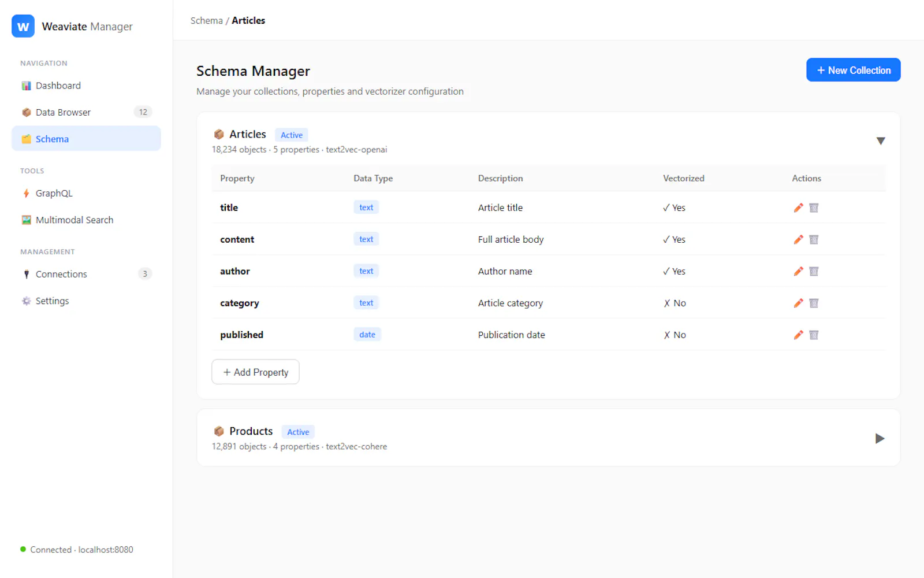The height and width of the screenshot is (578, 924).
Task: Click the Articles breadcrumb item
Action: 248,20
